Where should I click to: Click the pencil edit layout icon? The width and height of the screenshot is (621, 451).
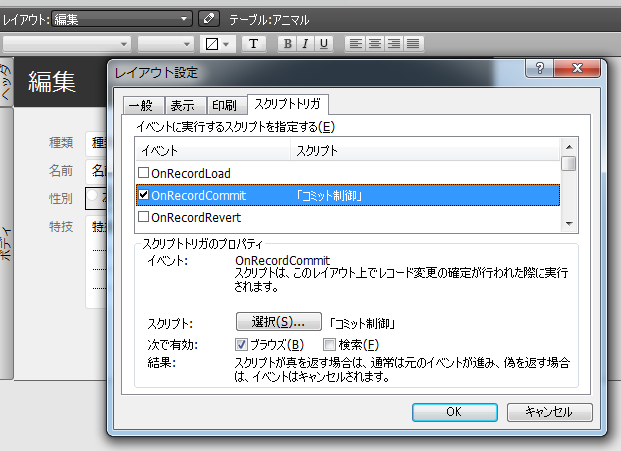[x=209, y=19]
